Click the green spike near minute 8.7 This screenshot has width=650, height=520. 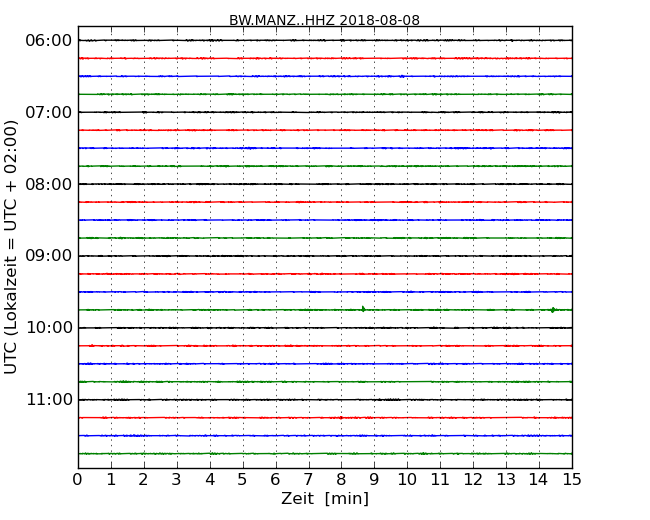click(364, 309)
